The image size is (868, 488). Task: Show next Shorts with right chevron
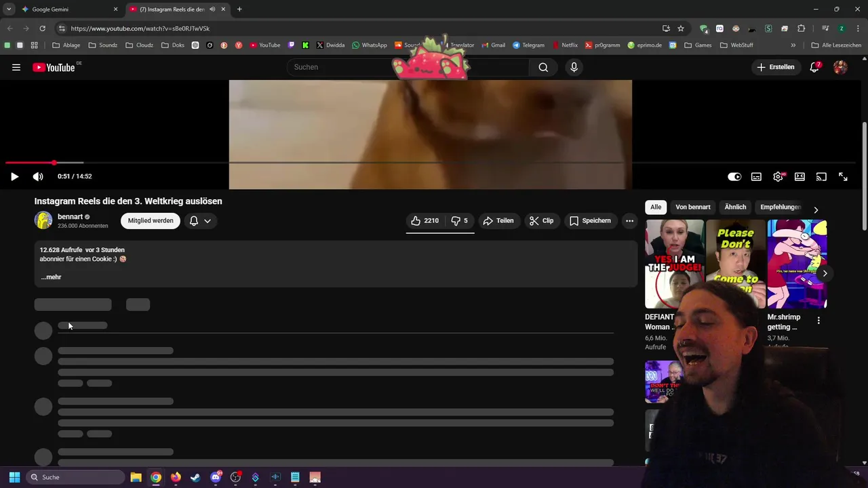(825, 273)
